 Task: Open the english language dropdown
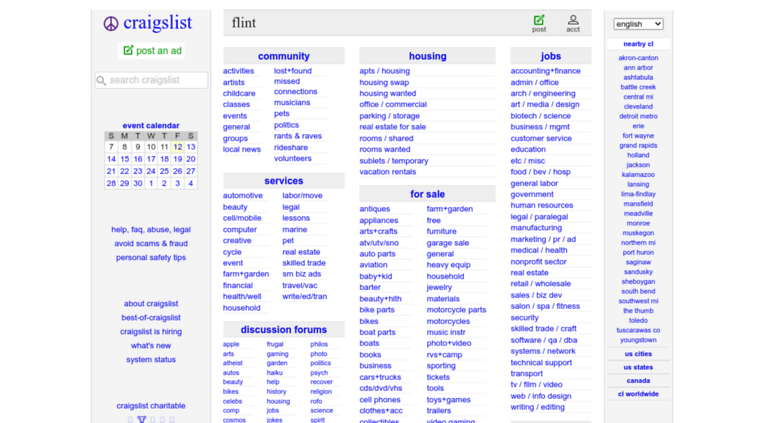pyautogui.click(x=638, y=24)
